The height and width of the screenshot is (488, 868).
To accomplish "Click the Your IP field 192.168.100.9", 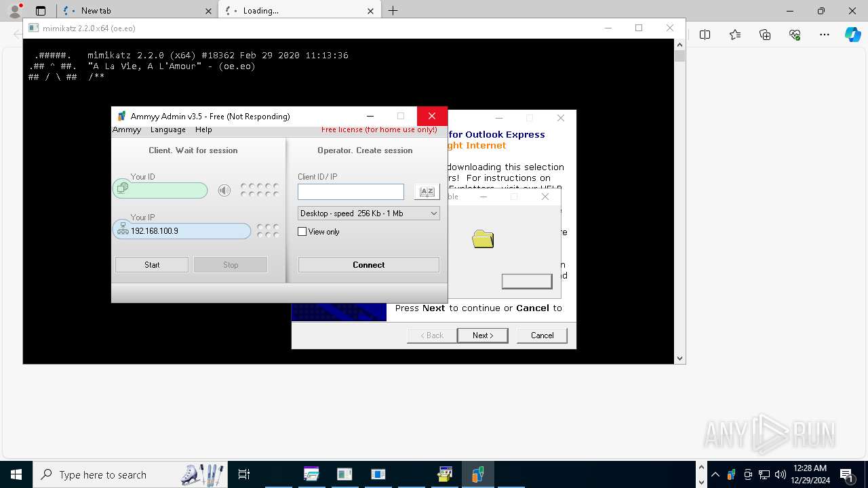I will tap(182, 230).
